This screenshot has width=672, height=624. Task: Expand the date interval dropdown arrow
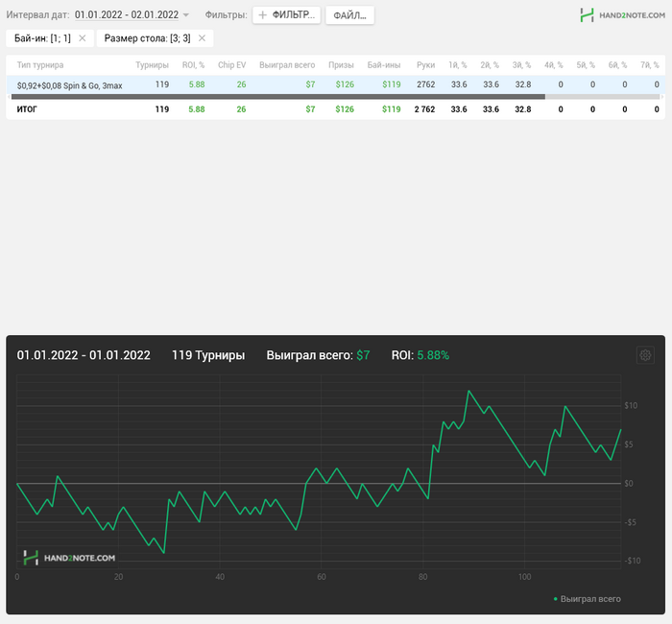(186, 15)
